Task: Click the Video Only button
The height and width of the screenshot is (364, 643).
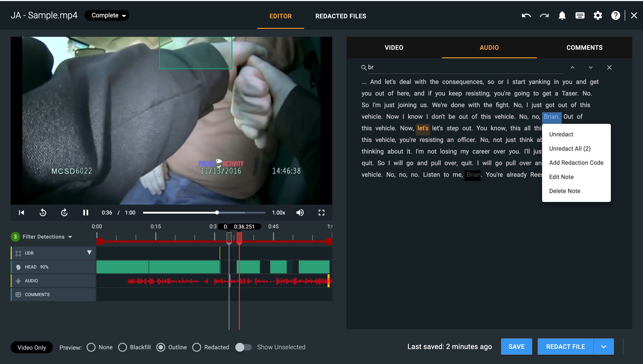Action: (32, 347)
